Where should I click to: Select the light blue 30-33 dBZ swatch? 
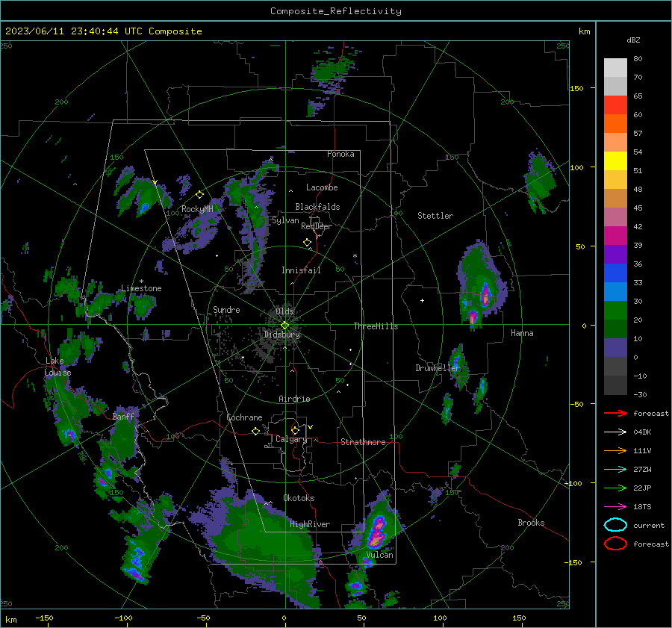click(x=615, y=291)
